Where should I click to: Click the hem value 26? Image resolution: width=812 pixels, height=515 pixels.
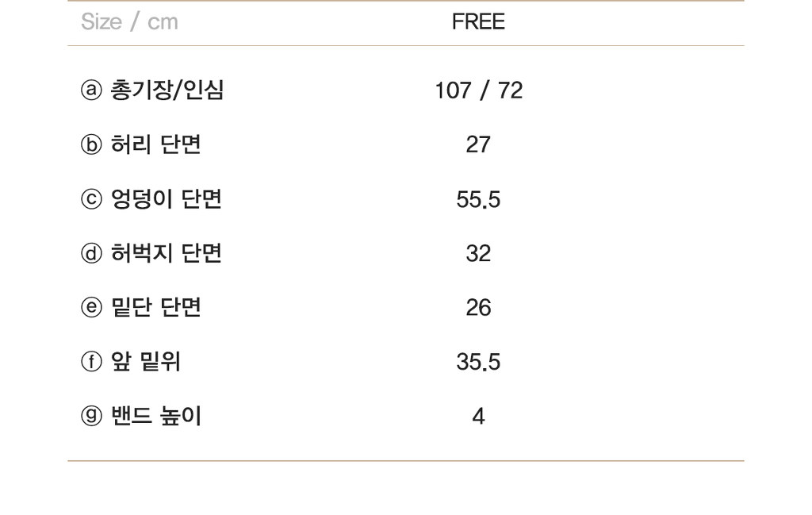pos(478,308)
